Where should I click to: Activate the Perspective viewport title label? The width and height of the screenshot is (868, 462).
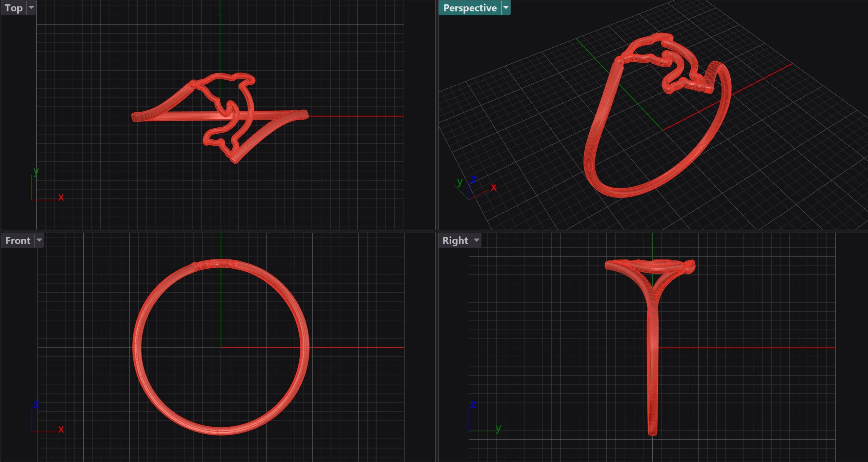(x=470, y=8)
